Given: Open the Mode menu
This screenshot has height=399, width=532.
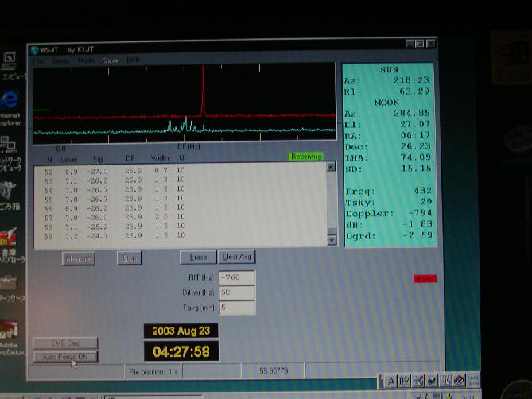Looking at the screenshot, I should (86, 60).
